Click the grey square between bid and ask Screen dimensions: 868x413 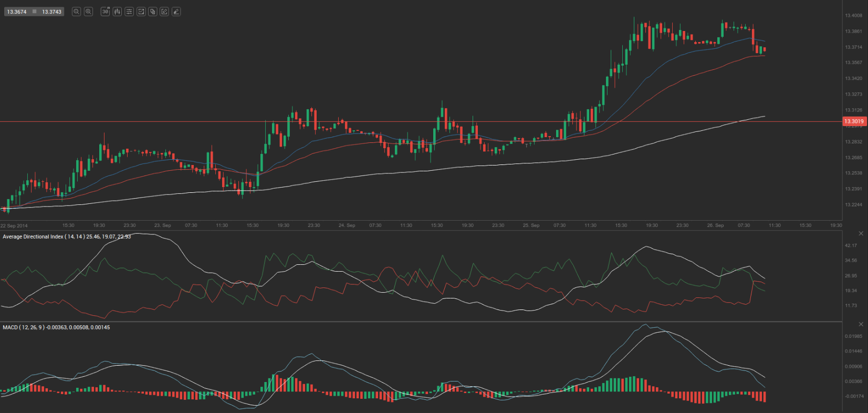[35, 12]
